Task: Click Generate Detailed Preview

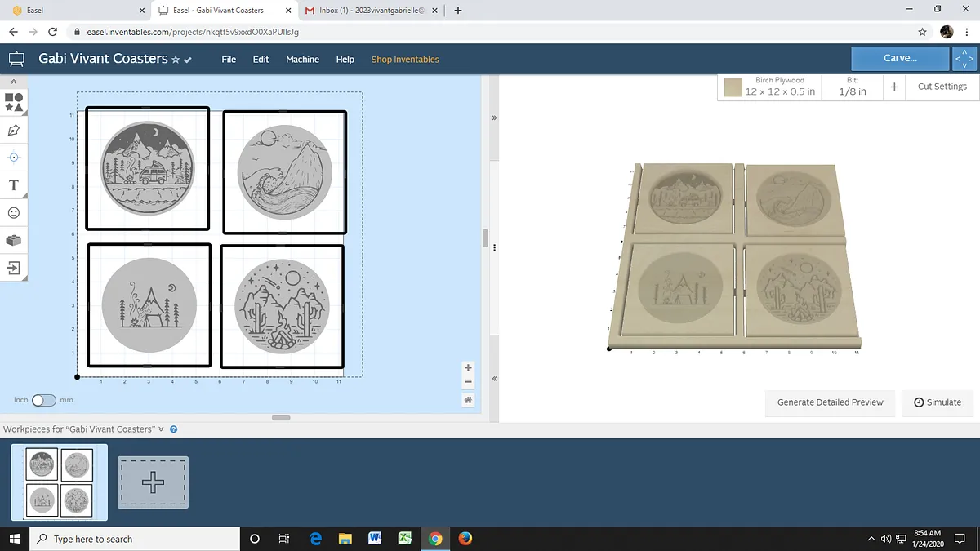Action: tap(830, 402)
